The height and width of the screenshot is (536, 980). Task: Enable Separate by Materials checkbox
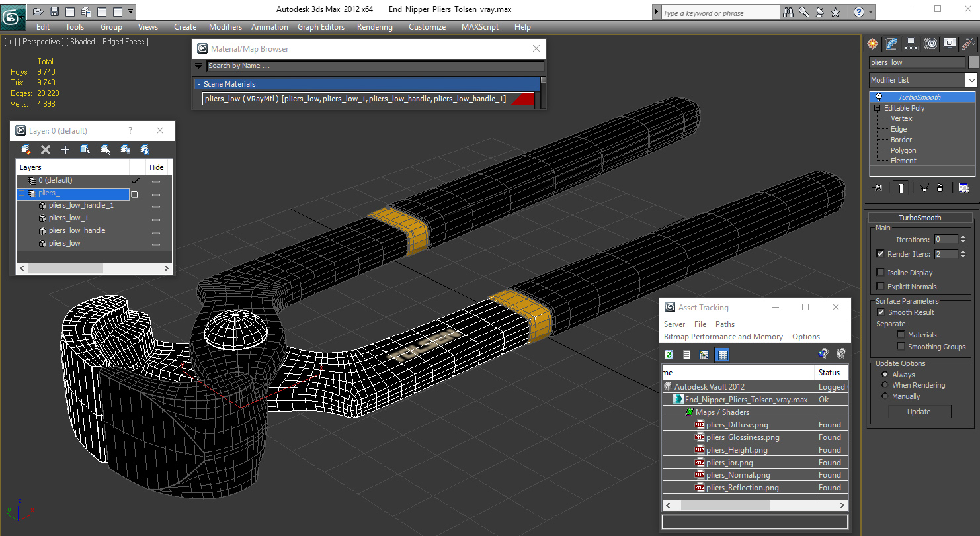tap(901, 335)
